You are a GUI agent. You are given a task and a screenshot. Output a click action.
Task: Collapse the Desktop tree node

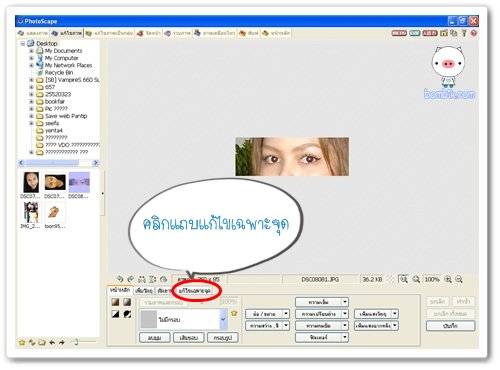[23, 44]
